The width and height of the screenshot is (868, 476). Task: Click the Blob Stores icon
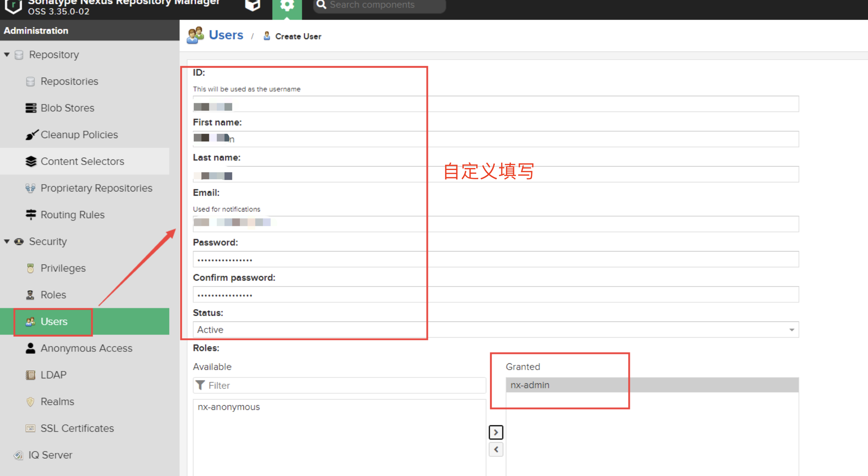pos(31,108)
